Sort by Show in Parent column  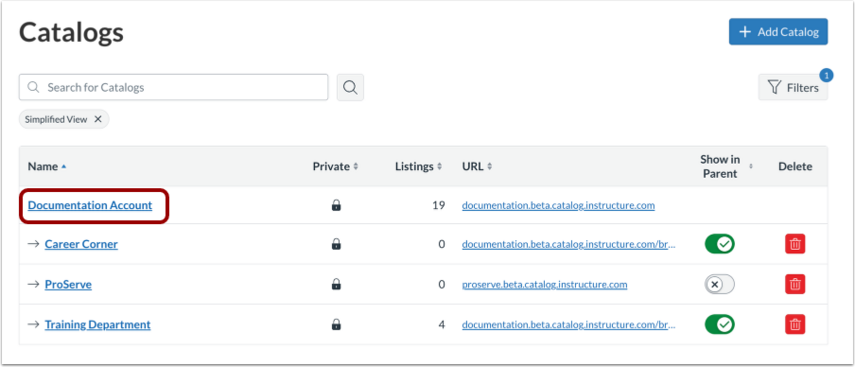pyautogui.click(x=726, y=166)
